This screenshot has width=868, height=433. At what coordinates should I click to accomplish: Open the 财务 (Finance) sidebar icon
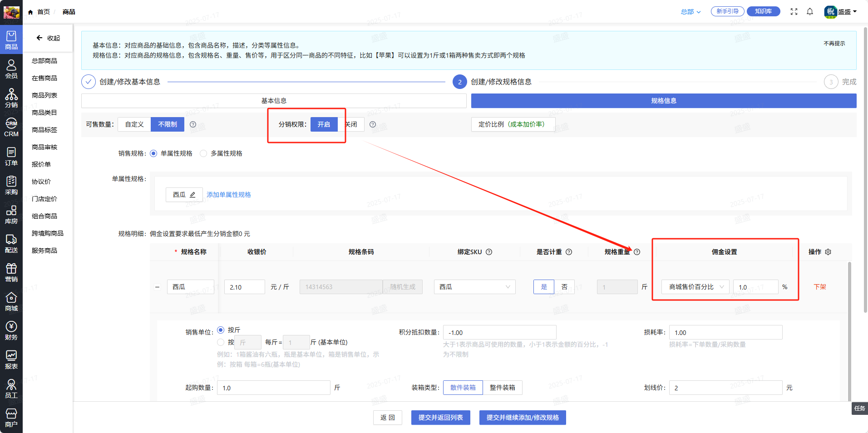coord(11,330)
